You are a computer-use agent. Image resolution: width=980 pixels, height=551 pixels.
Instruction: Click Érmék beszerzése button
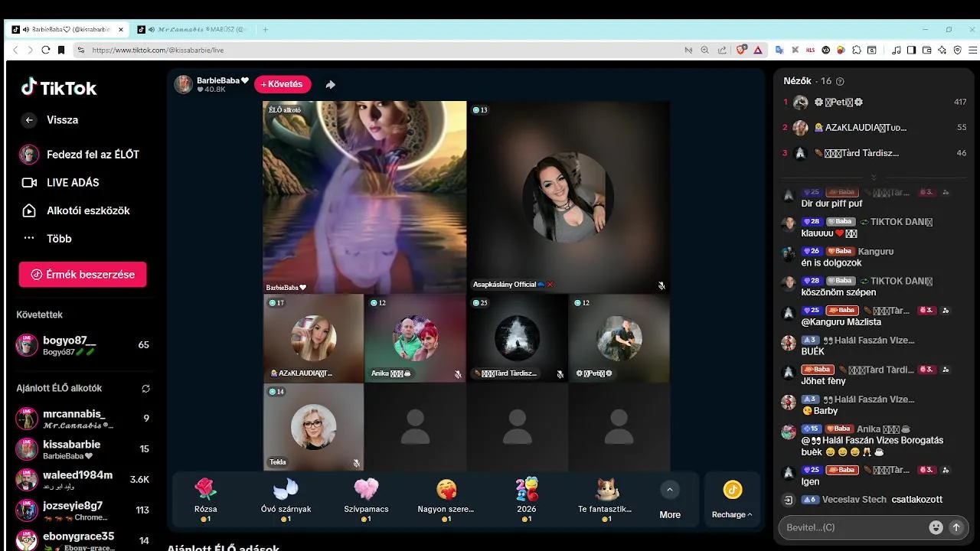[83, 274]
